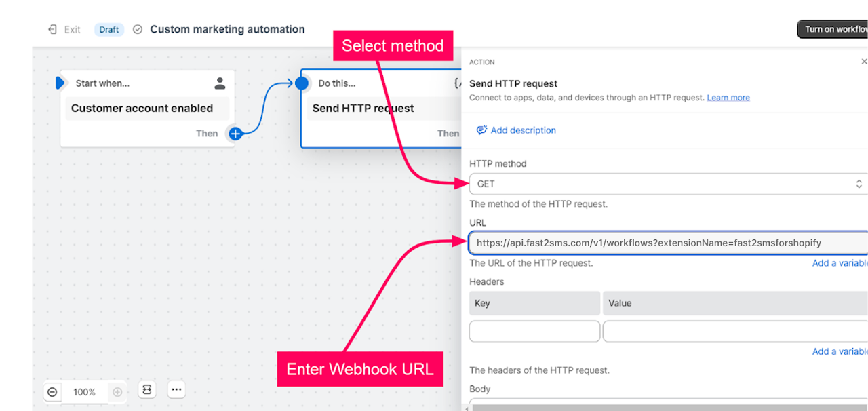Click the header Key input field
Image resolution: width=868 pixels, height=411 pixels.
534,331
